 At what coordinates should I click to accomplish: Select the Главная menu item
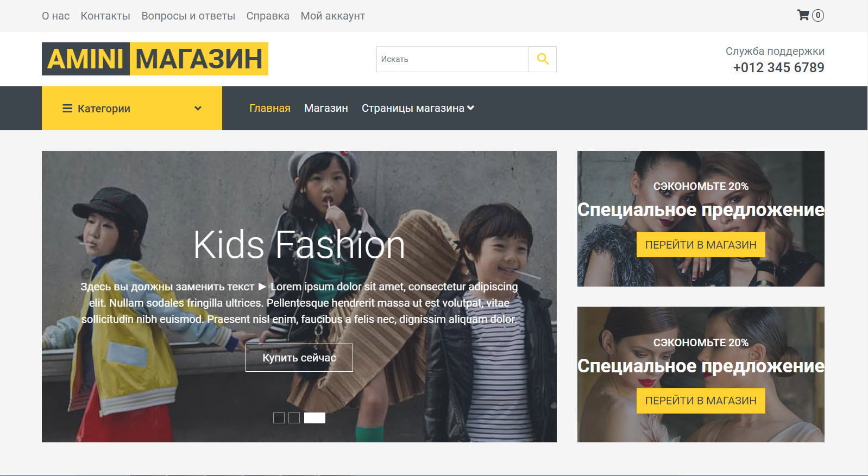[x=270, y=108]
